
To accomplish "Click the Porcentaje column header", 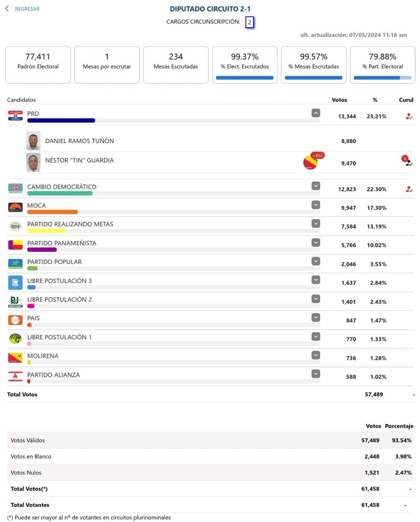I will [x=399, y=426].
